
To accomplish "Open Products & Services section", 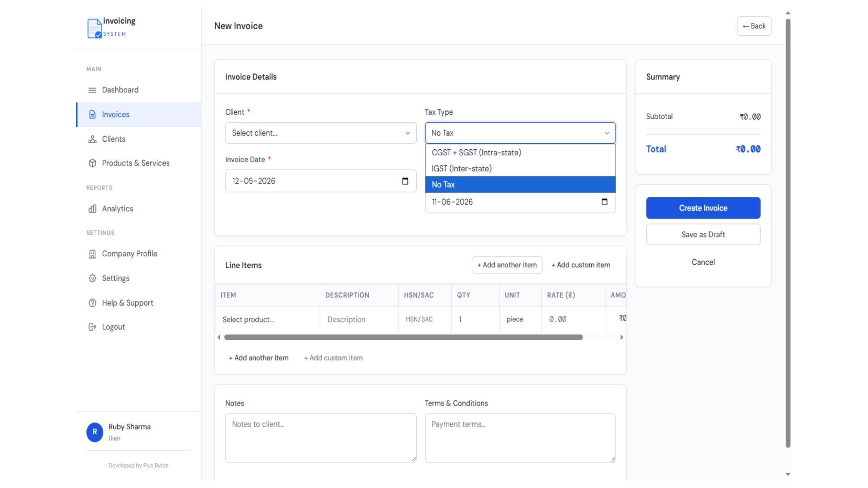I will (x=136, y=163).
